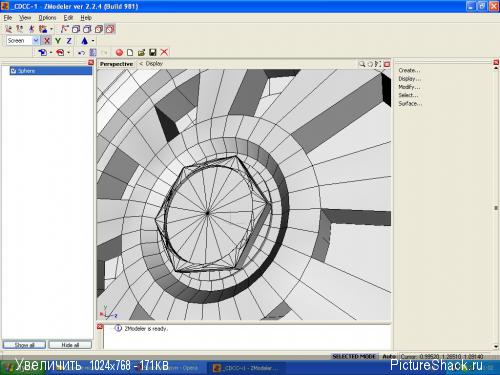Click the Cursor coordinates status text
Screen dimensions: 500x375
442,356
